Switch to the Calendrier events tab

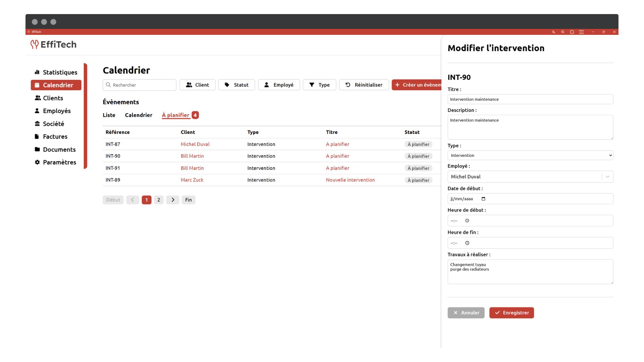click(139, 115)
